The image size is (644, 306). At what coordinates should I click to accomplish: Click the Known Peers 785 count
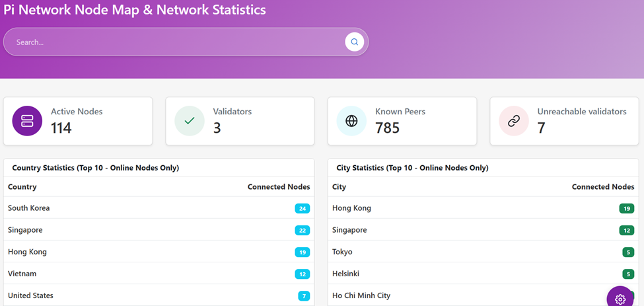[388, 128]
